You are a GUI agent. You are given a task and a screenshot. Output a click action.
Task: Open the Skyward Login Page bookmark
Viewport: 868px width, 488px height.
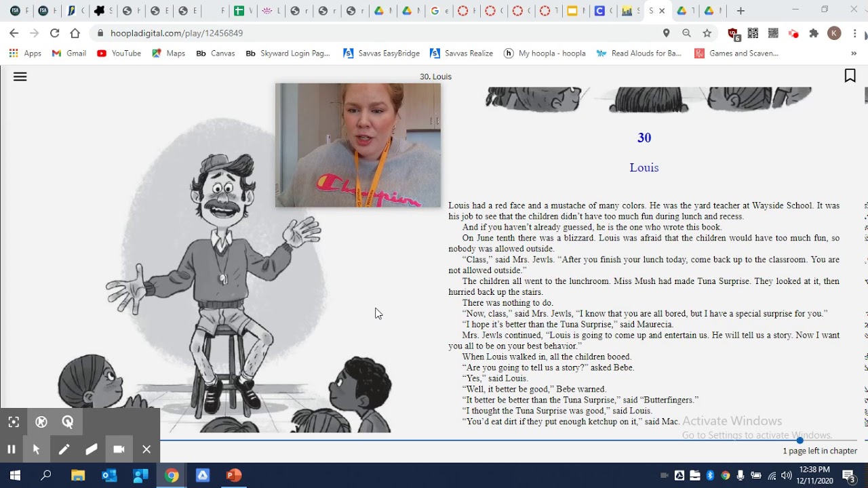(288, 54)
